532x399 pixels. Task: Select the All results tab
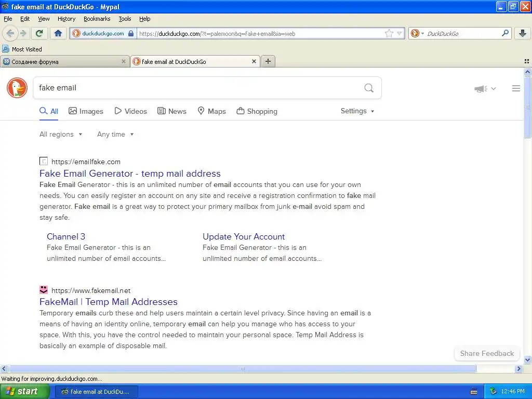[49, 111]
